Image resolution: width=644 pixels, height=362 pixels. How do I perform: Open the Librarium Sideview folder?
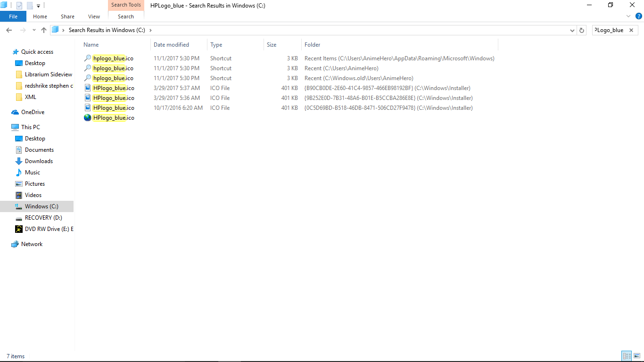[x=48, y=74]
